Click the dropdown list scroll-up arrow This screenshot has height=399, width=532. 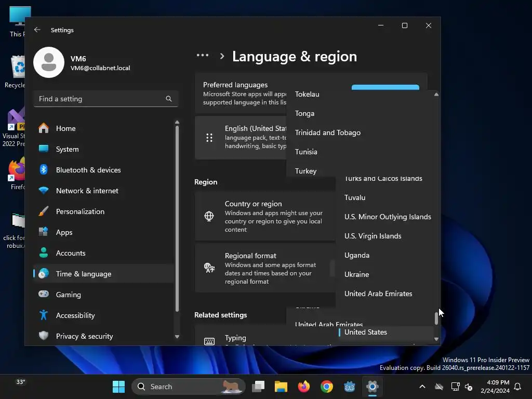[436, 95]
